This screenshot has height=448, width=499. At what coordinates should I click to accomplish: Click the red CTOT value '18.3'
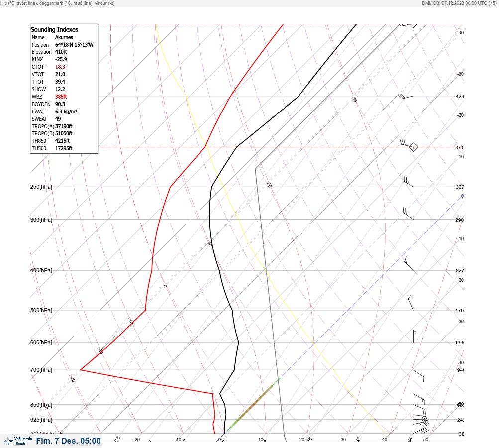(60, 67)
